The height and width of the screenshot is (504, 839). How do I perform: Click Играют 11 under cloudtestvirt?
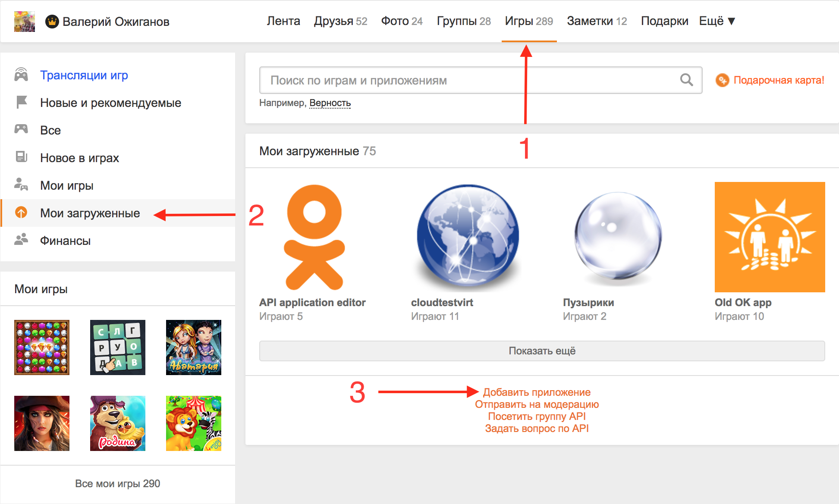click(435, 316)
